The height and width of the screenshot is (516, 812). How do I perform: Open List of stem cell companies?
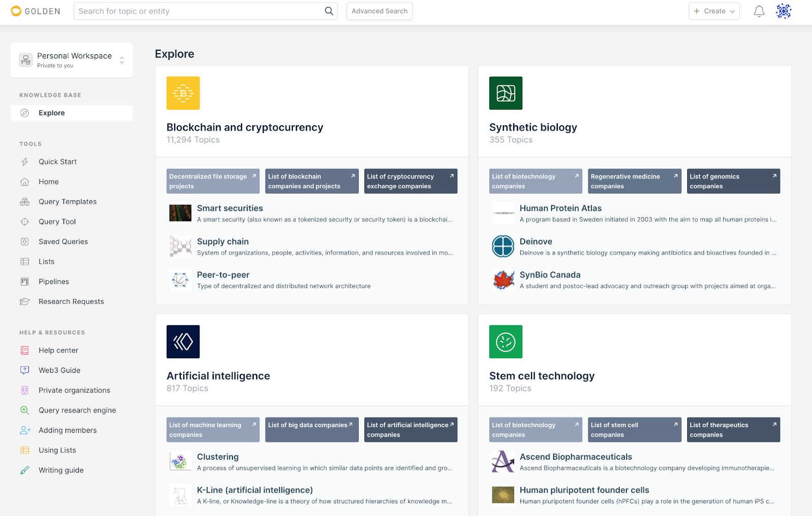[635, 430]
